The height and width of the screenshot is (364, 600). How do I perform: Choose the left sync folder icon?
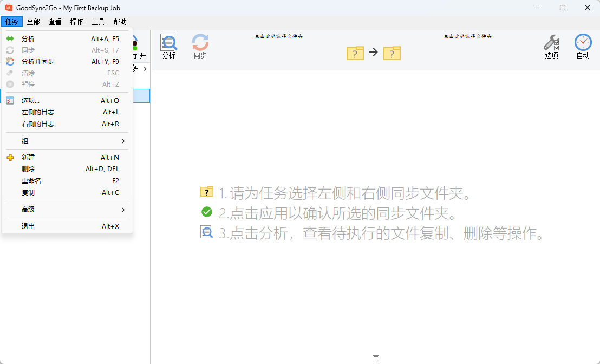point(355,53)
